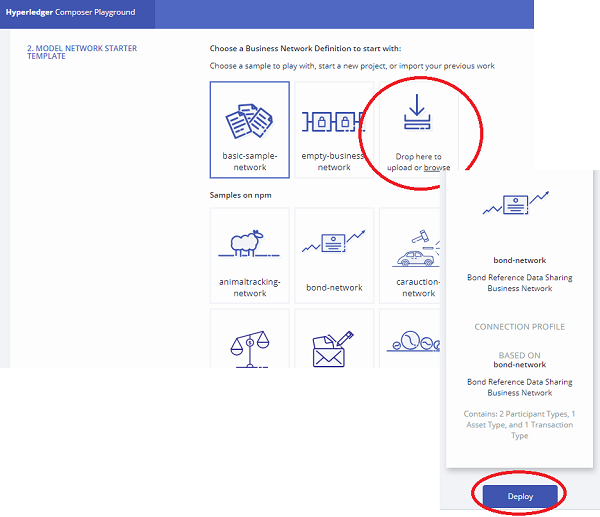Choose the sample with balance scales icon
The image size is (600, 517).
click(250, 349)
